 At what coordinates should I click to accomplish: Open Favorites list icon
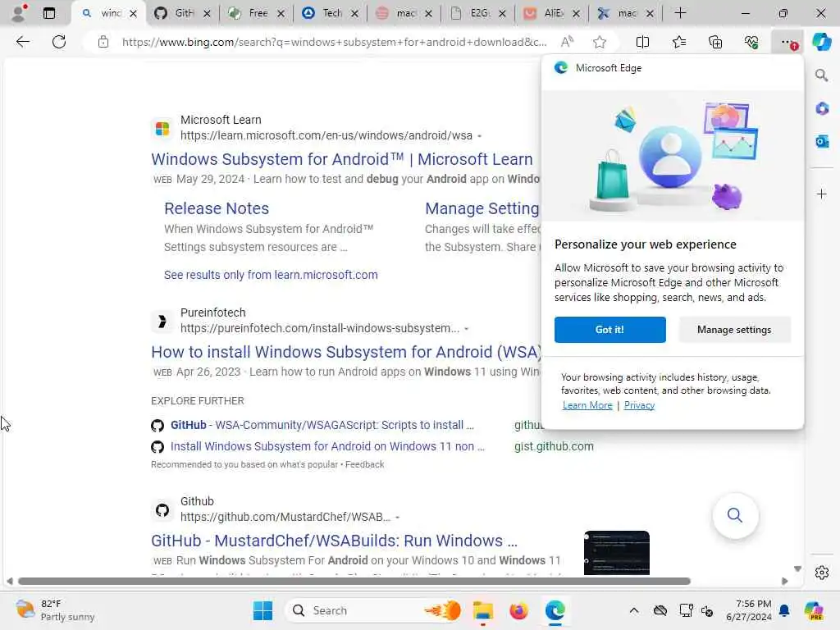pos(678,42)
